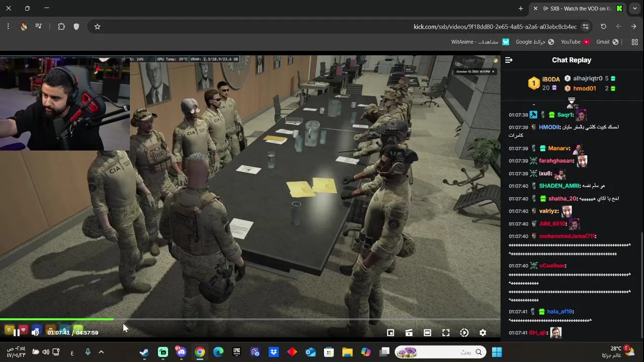Click username Saqr1 in chat
Viewport: 644px width, 362px height.
565,115
